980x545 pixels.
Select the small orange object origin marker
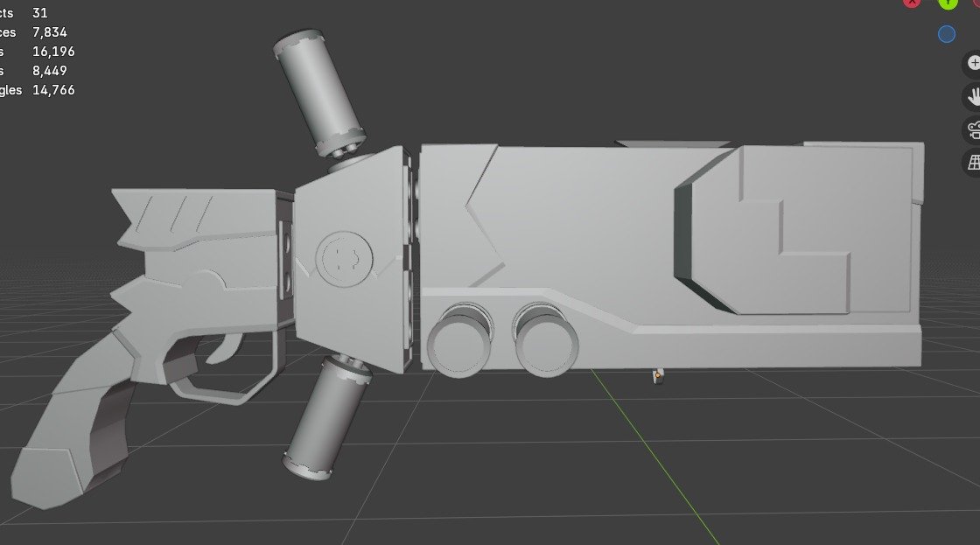click(657, 375)
